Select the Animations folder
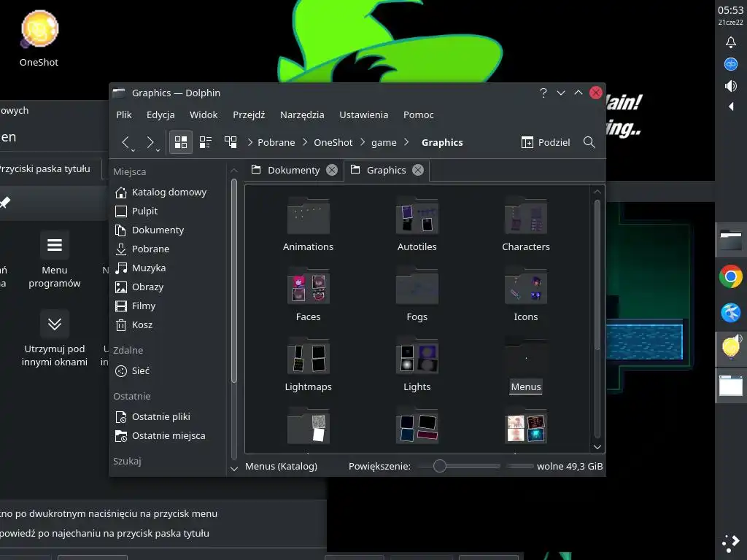The width and height of the screenshot is (747, 560). pos(309,225)
